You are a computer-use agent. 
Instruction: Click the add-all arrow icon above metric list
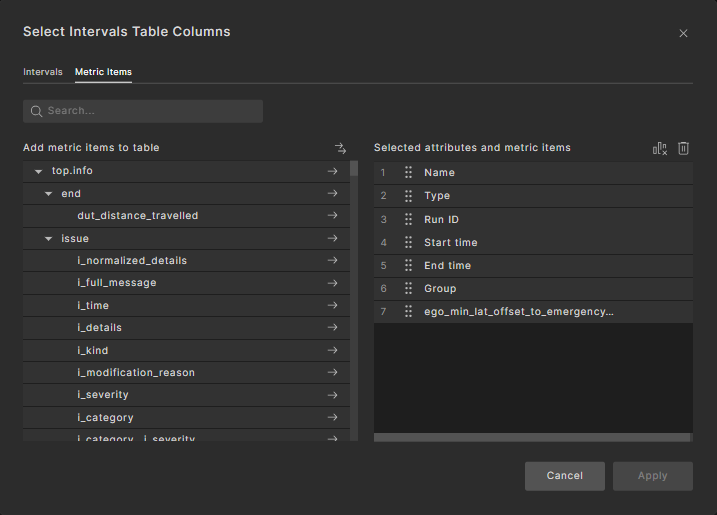(340, 148)
